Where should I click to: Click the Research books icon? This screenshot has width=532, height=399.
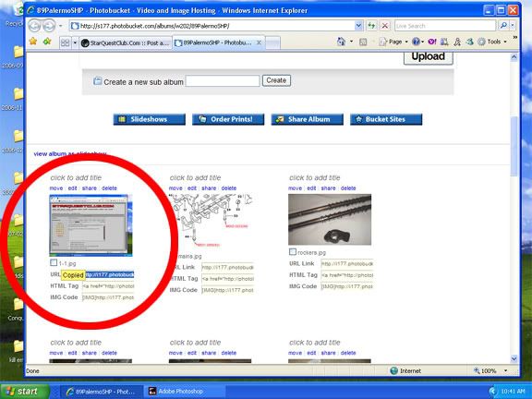tap(444, 42)
